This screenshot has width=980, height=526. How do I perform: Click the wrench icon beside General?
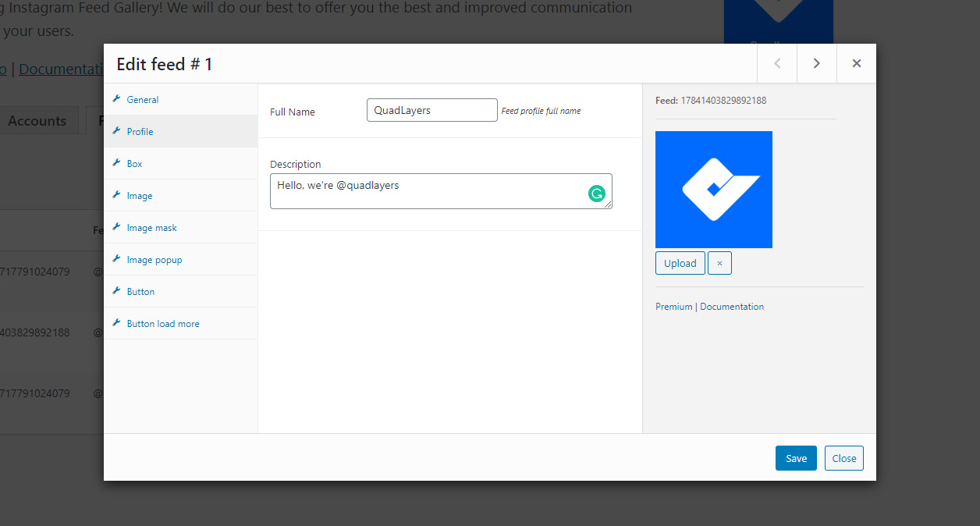[116, 99]
